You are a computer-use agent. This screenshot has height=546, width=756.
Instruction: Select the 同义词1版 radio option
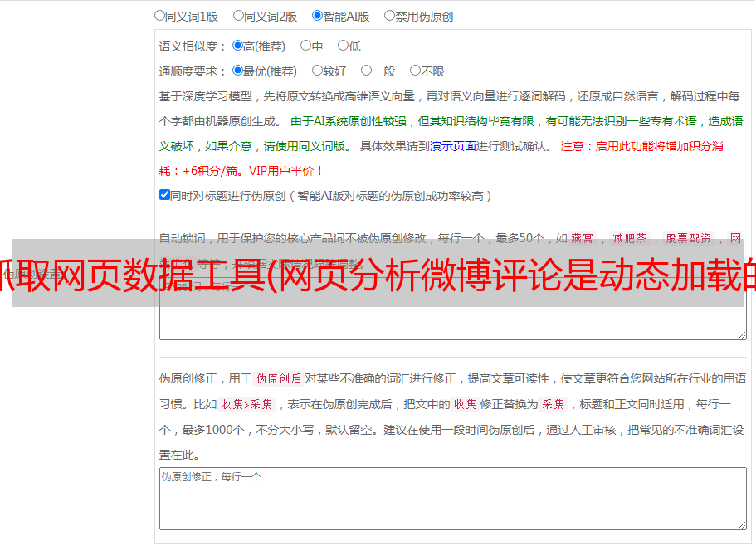point(159,16)
